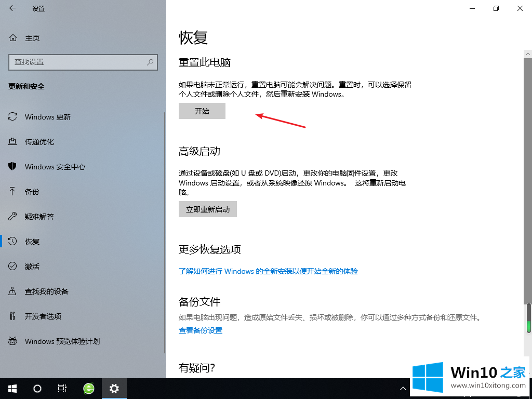The image size is (532, 399).
Task: Click the 重置此电脑 heading
Action: [x=204, y=62]
